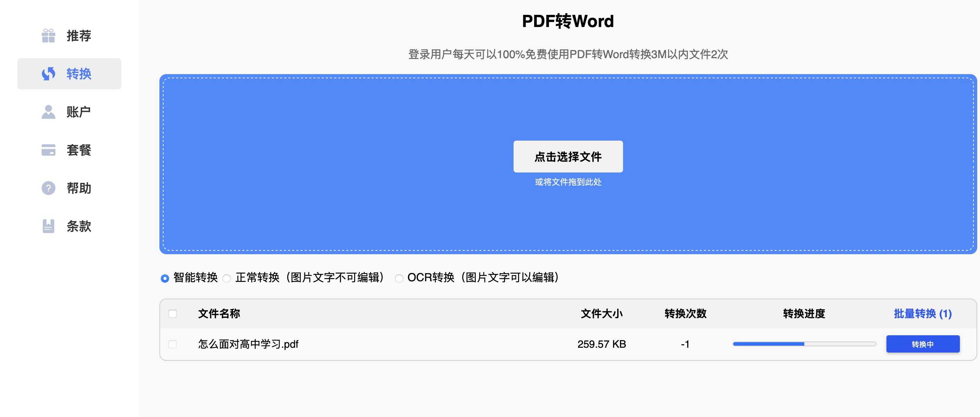
Task: Check the select-all box in the table header
Action: (173, 313)
